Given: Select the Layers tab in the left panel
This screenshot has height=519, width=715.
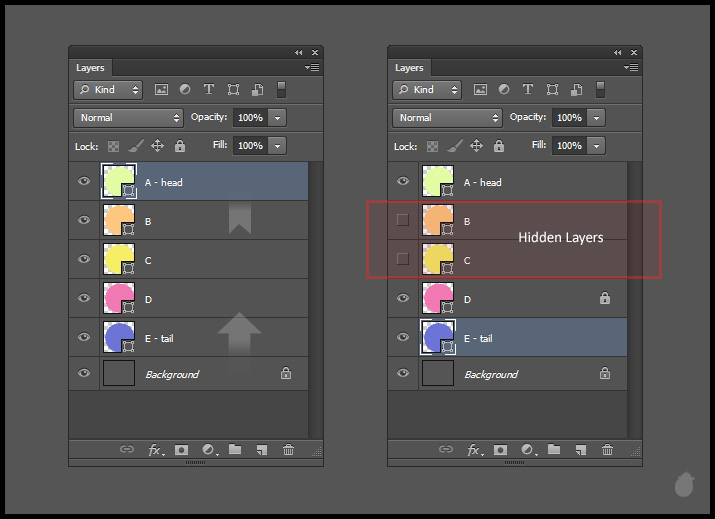Looking at the screenshot, I should tap(90, 68).
